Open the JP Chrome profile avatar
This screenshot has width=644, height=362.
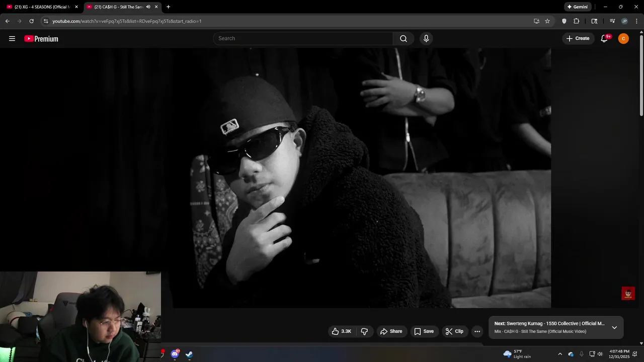(x=624, y=21)
